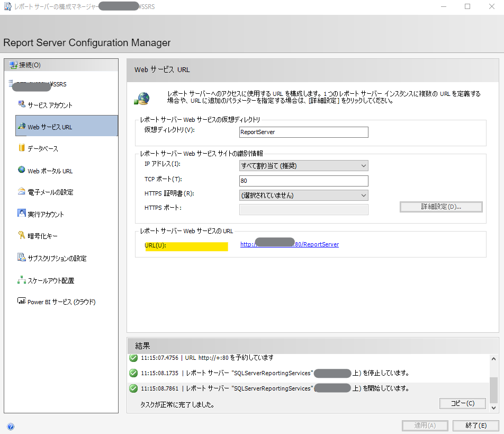Click the E-mail settings envelope icon
This screenshot has width=504, height=434.
(x=22, y=192)
